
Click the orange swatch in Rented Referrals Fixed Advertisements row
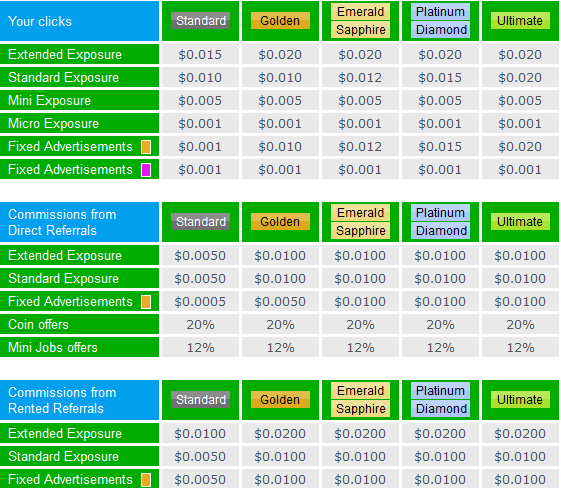146,479
